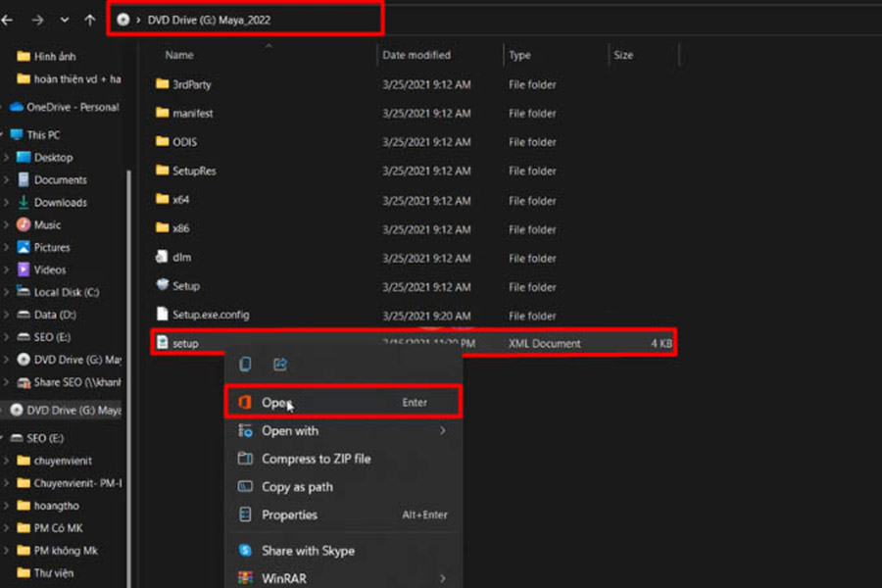The height and width of the screenshot is (588, 882).
Task: Open PM không Mk folder in sidebar
Action: click(x=58, y=551)
